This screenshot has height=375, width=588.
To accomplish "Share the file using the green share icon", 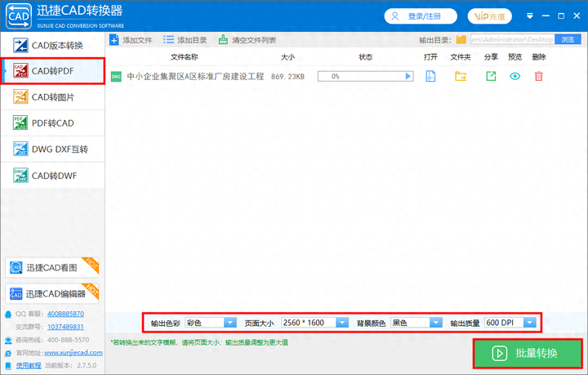I will click(x=491, y=76).
